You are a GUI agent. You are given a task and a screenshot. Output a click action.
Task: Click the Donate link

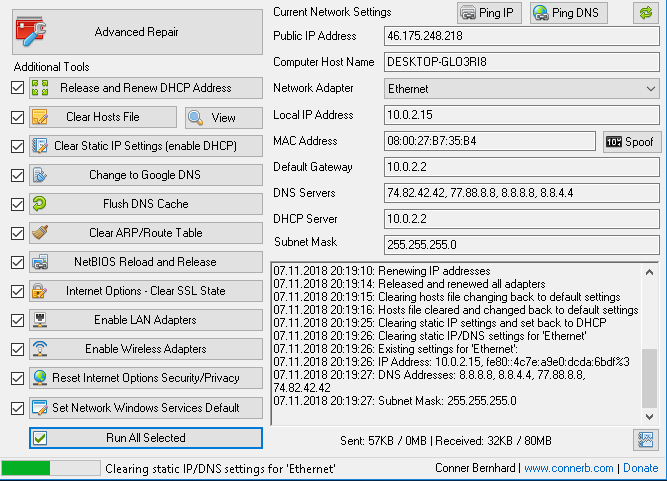click(x=641, y=468)
